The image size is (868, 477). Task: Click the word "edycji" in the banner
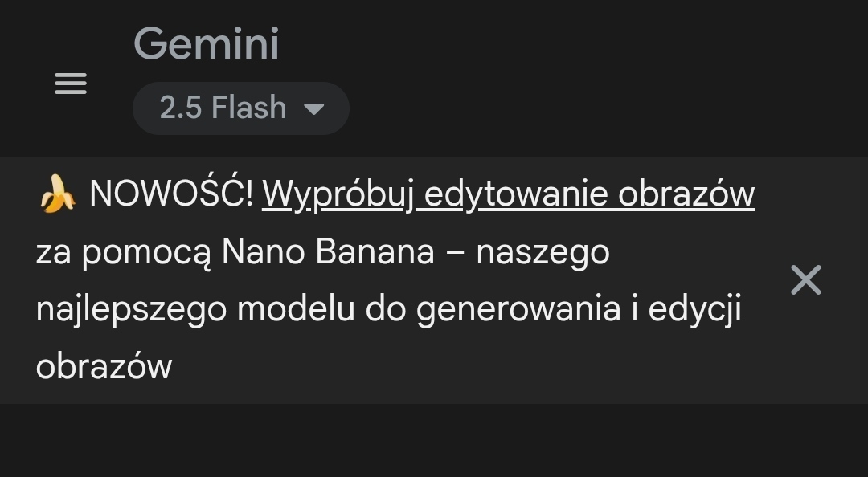pyautogui.click(x=694, y=309)
